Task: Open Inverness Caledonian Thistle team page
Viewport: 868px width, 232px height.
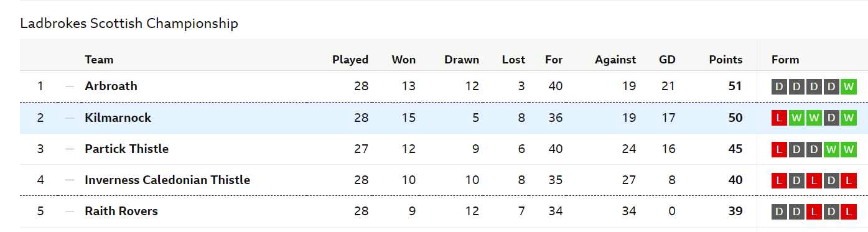Action: [167, 180]
